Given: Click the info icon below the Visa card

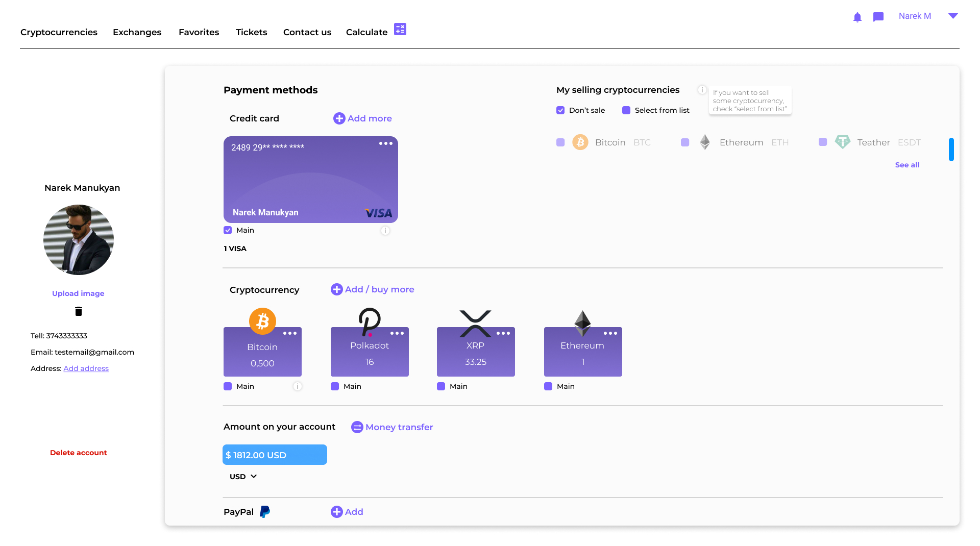Looking at the screenshot, I should click(385, 231).
